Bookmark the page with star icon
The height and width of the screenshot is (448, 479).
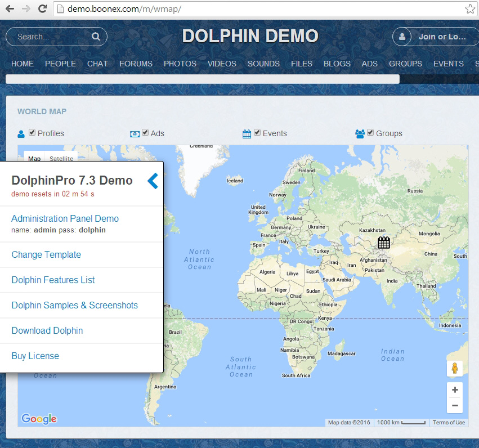470,9
